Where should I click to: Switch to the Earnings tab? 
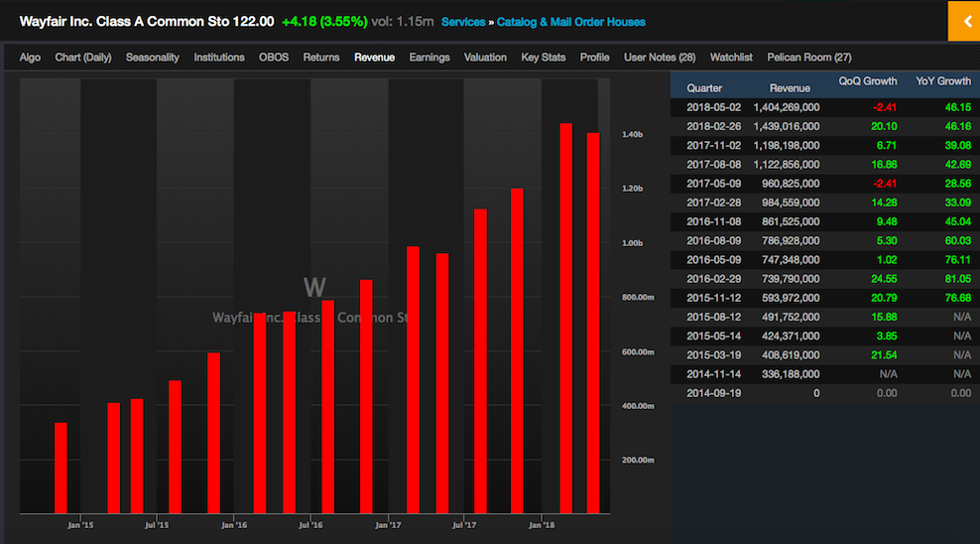(429, 58)
